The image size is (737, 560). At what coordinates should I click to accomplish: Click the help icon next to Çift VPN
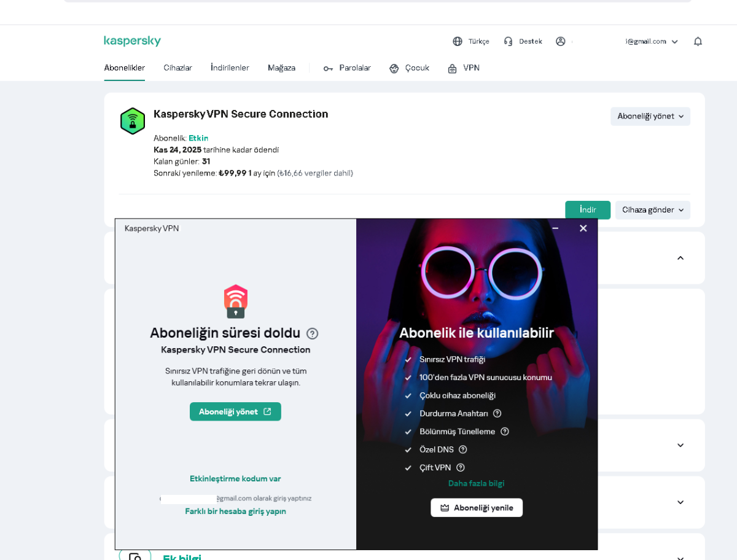click(461, 468)
